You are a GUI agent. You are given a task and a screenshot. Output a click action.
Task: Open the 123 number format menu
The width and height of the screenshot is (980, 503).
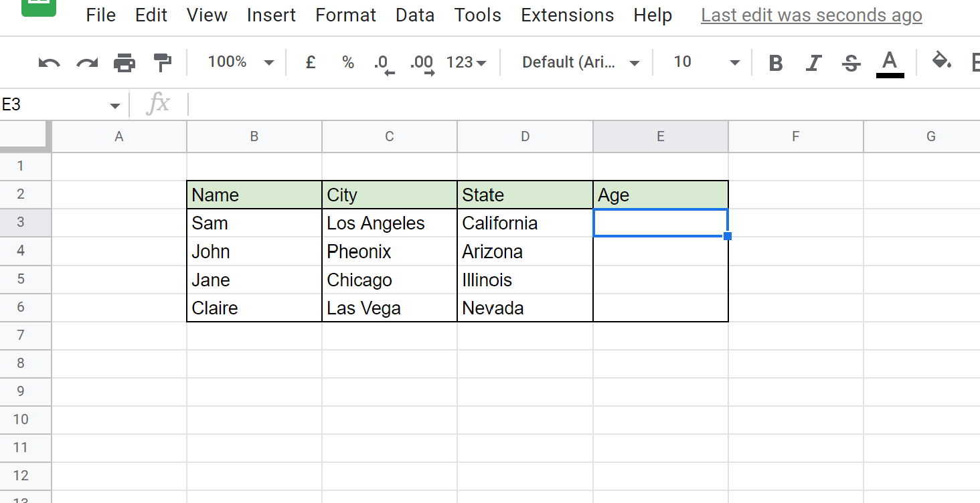coord(466,62)
